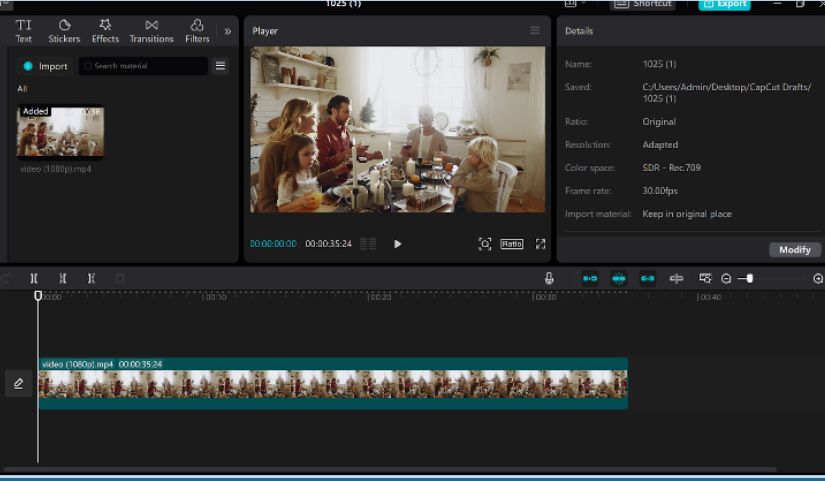
Task: Open media list view options menu
Action: pyautogui.click(x=220, y=66)
